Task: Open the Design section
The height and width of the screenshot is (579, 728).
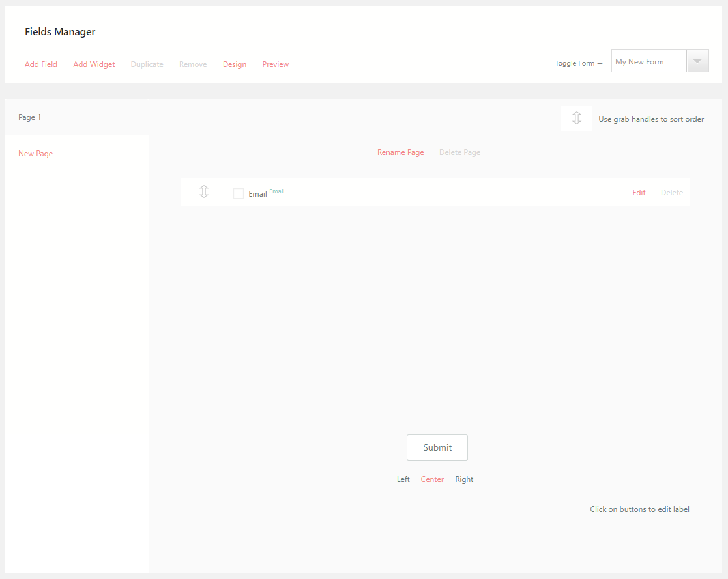Action: 234,64
